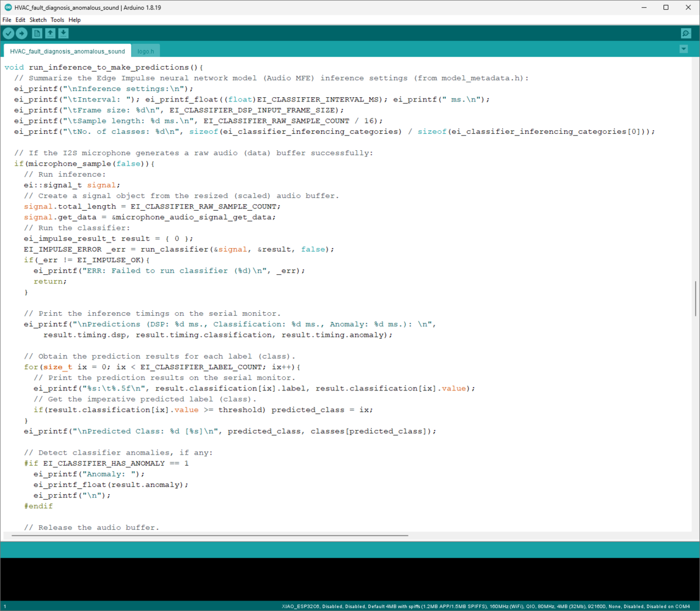This screenshot has height=611, width=700.
Task: Click the Arduino logo in title bar
Action: (8, 7)
